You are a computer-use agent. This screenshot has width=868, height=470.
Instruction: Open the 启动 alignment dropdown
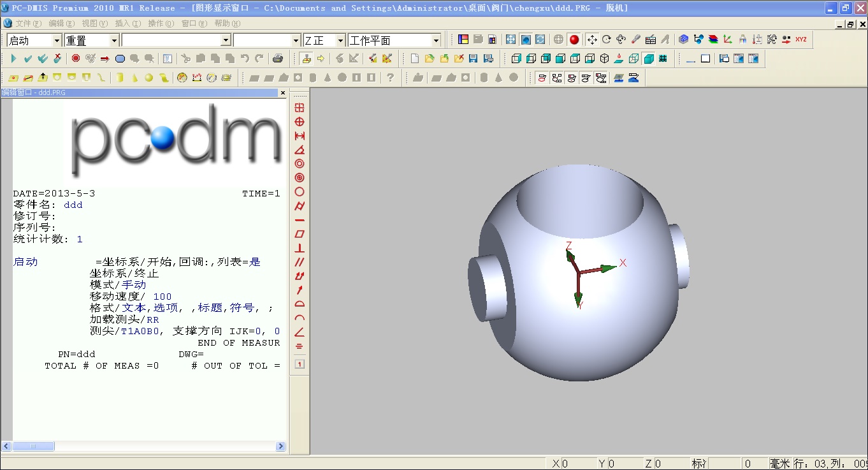57,40
